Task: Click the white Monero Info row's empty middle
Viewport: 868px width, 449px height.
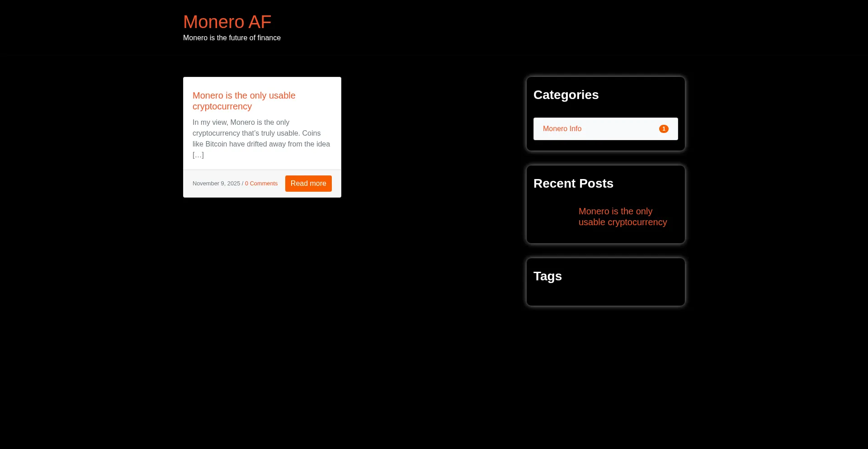Action: [x=619, y=129]
